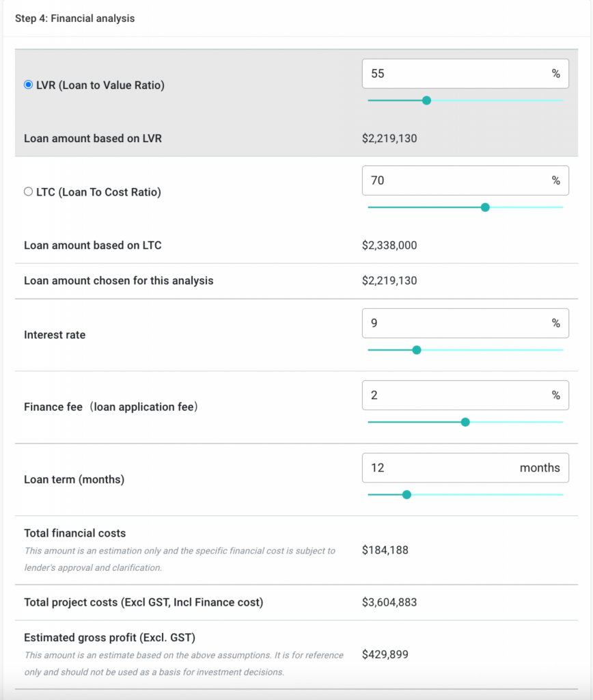Viewport: 593px width, 700px height.
Task: Click the Finance fee slider handle
Action: pyautogui.click(x=465, y=422)
